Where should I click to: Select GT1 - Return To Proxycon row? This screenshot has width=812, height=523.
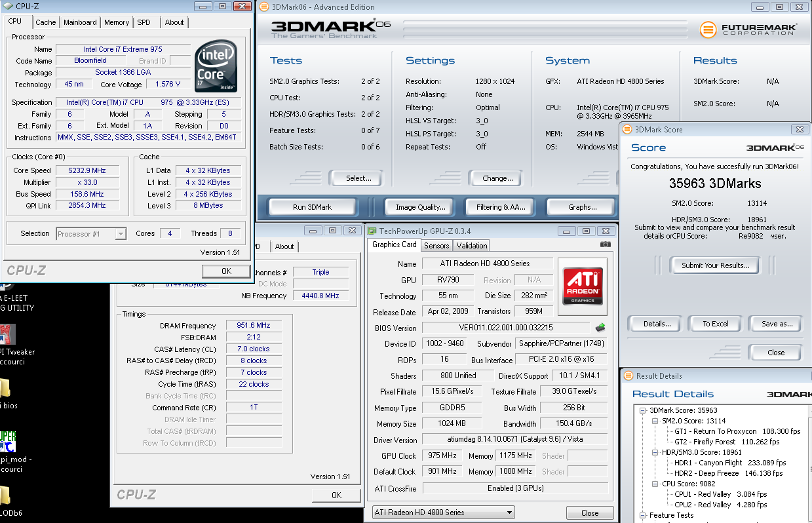coord(737,431)
